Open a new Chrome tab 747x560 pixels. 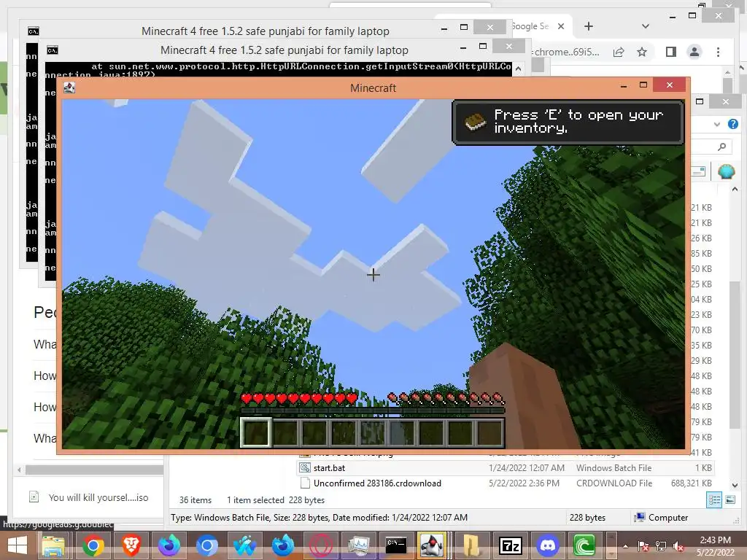coord(589,26)
